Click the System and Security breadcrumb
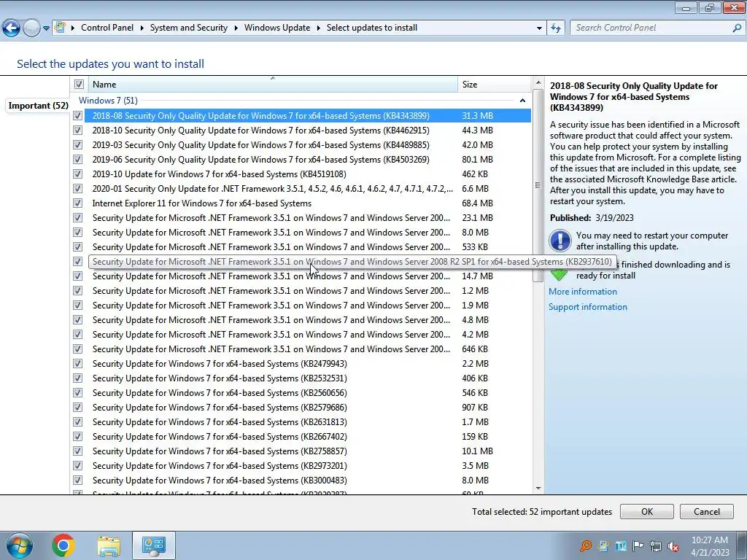 (189, 28)
